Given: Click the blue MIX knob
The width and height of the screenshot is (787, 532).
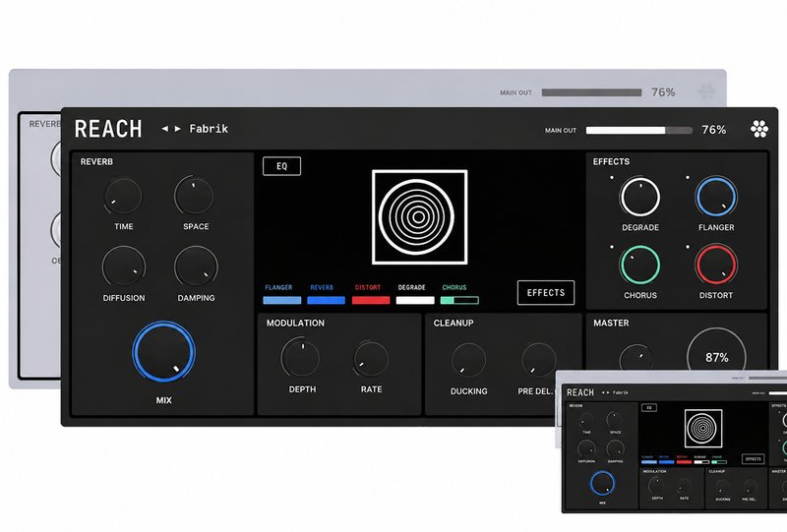Looking at the screenshot, I should (163, 352).
